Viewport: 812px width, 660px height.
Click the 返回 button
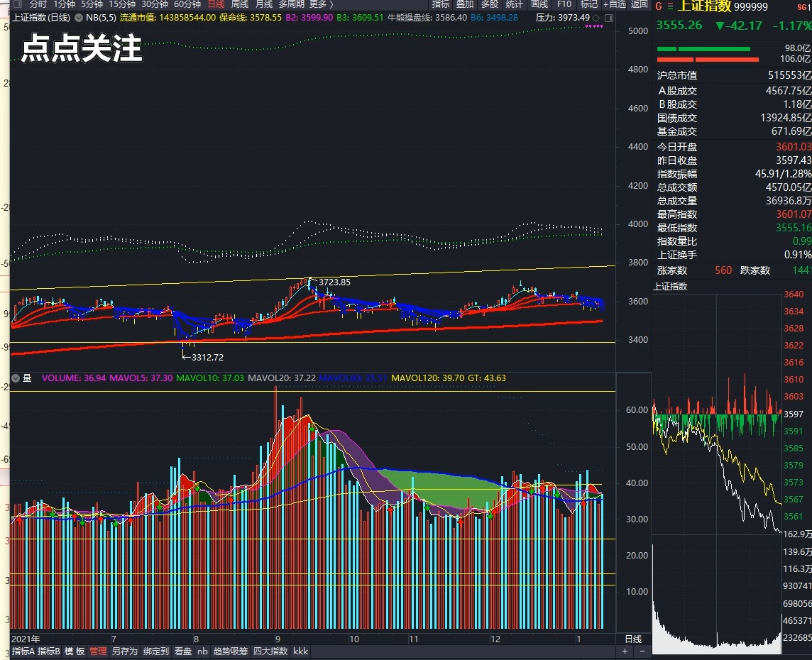click(639, 4)
